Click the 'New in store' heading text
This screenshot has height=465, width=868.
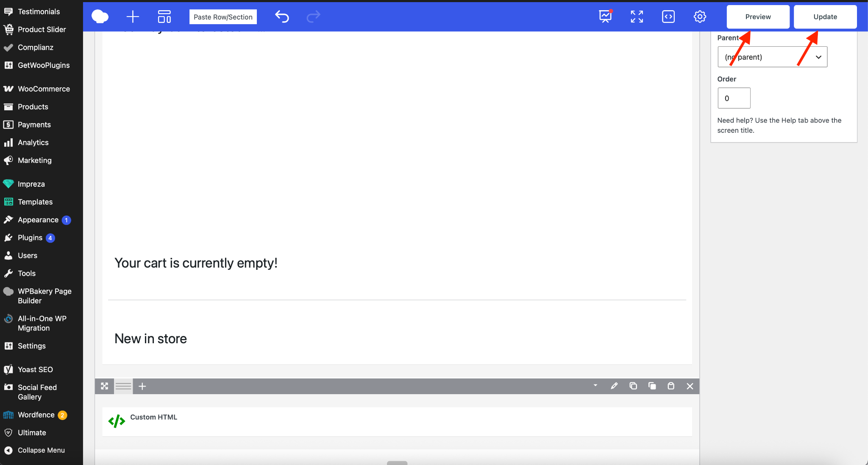(x=150, y=339)
